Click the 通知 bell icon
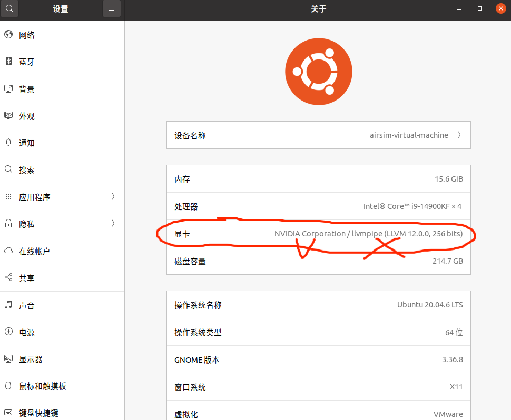This screenshot has height=420, width=511. 8,143
